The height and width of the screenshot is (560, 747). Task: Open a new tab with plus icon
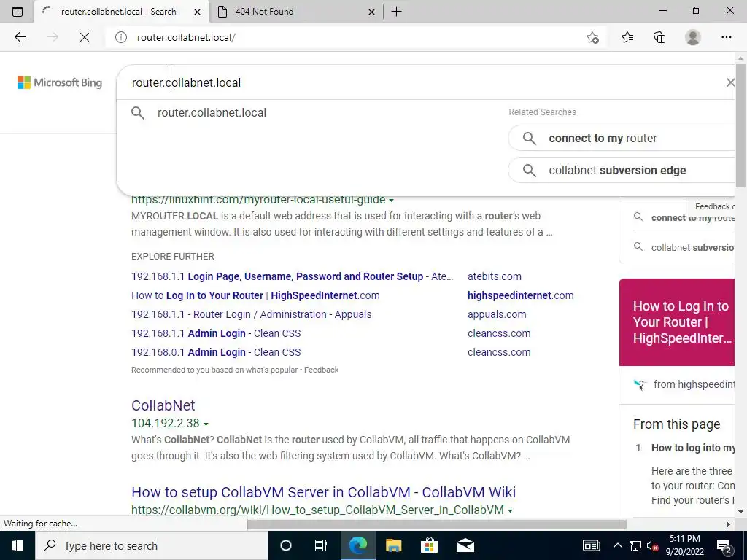click(x=396, y=12)
